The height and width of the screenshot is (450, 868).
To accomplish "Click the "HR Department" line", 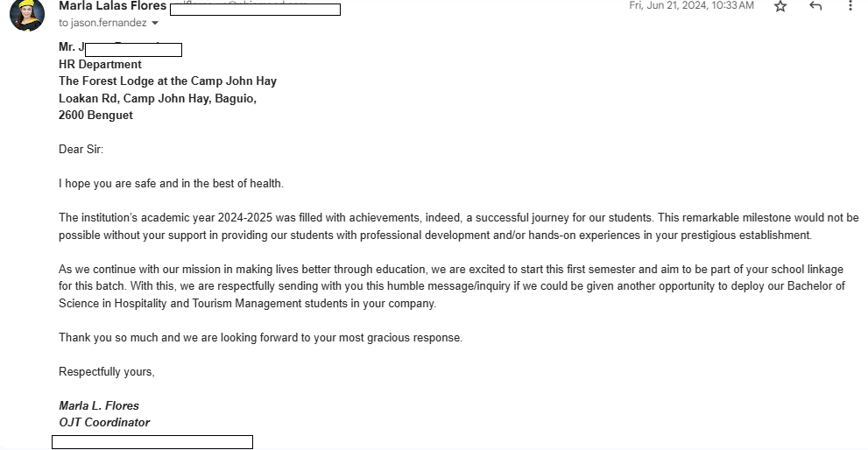I will [100, 64].
